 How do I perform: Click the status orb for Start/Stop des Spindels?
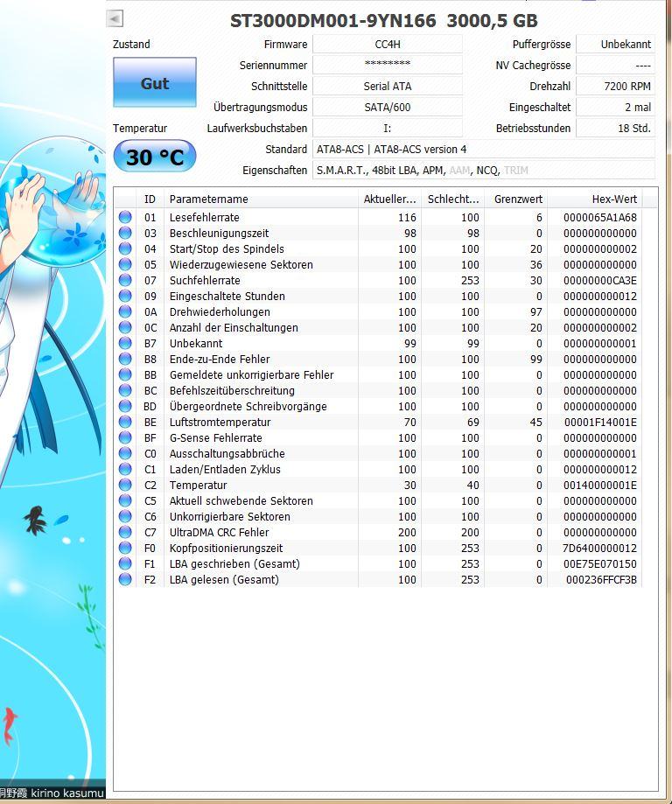click(x=125, y=248)
